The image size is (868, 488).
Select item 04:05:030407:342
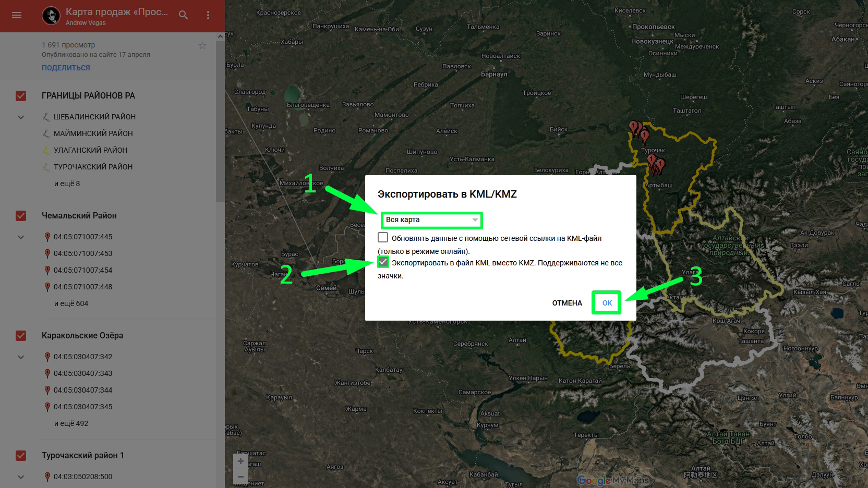coord(83,357)
